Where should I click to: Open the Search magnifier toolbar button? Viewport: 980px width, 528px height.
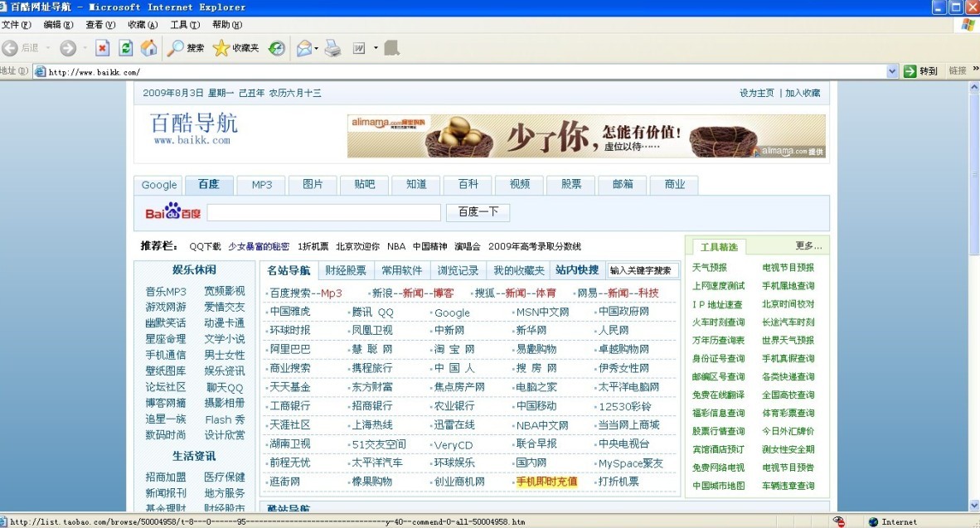click(x=187, y=48)
